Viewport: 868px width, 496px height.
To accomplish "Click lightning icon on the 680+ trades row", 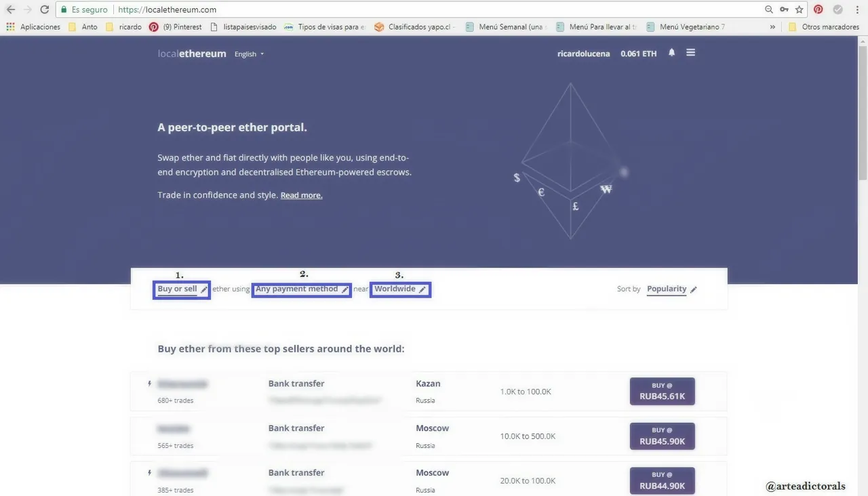I will (x=150, y=384).
